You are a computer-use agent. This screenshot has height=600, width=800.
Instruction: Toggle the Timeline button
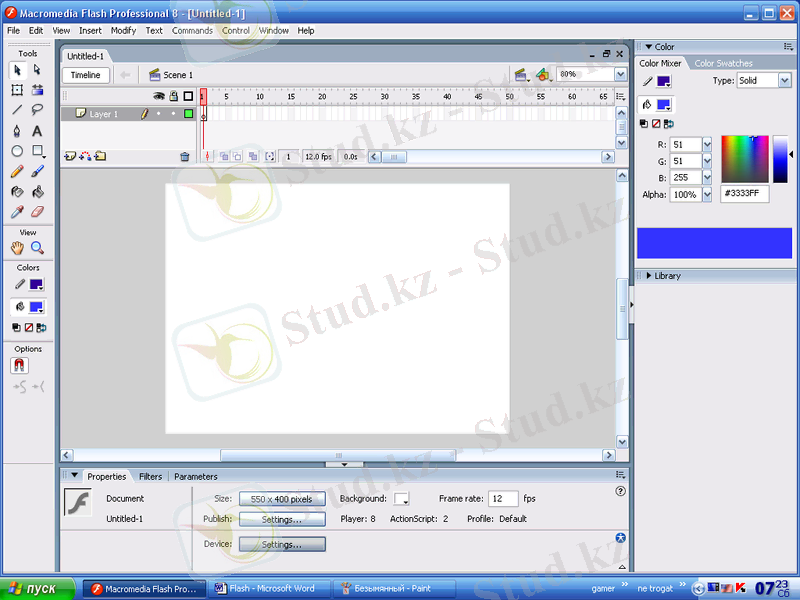click(86, 75)
